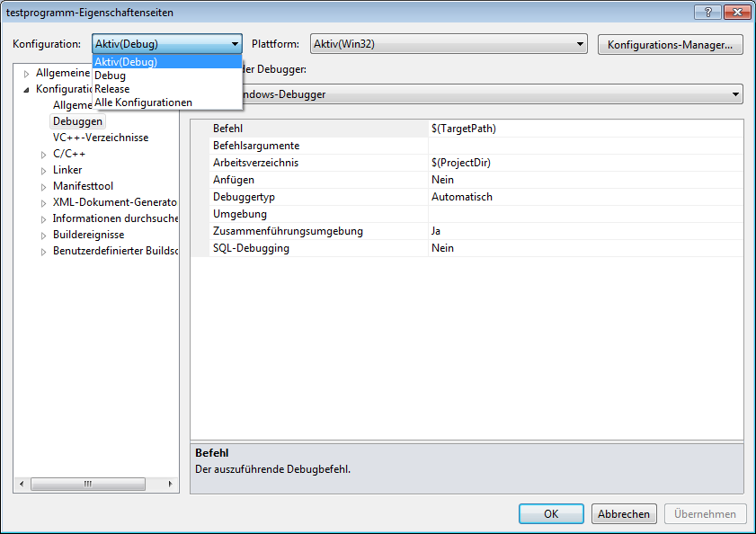The height and width of the screenshot is (534, 756).
Task: Click the Konfigurations-Manager button
Action: coord(670,44)
